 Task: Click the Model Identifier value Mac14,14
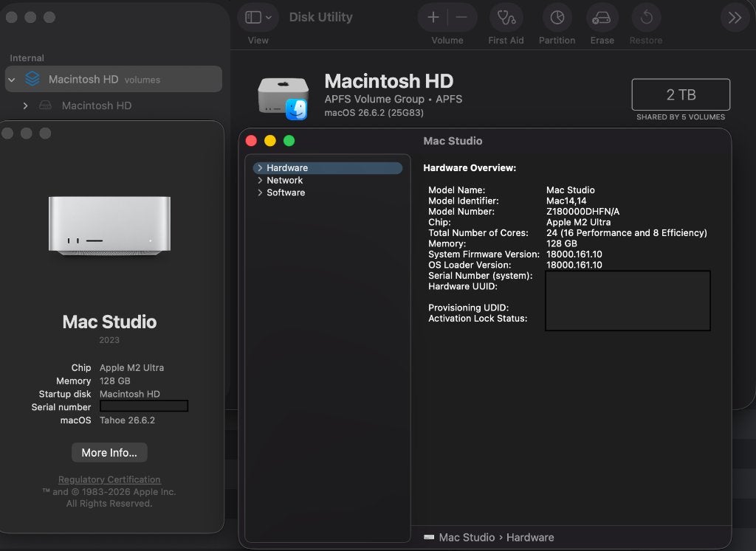pyautogui.click(x=566, y=201)
